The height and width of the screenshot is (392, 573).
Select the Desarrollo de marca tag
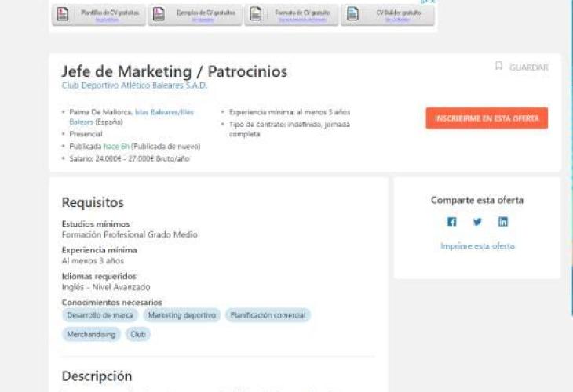click(x=100, y=315)
